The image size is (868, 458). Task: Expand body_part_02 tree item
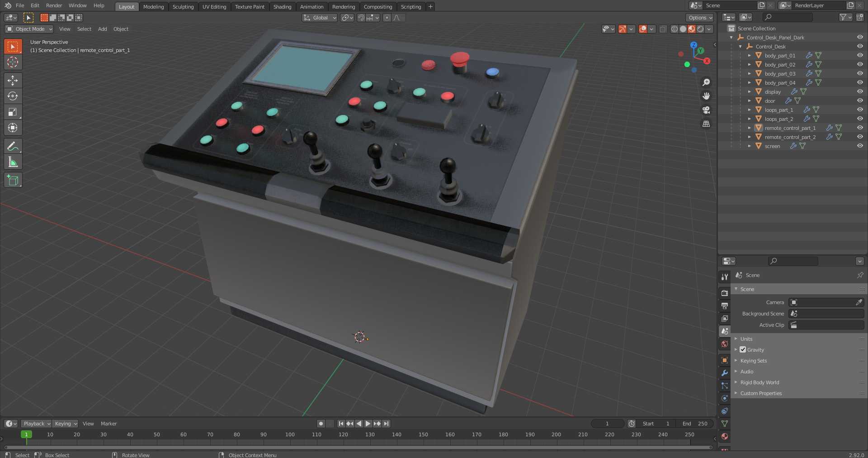point(749,64)
